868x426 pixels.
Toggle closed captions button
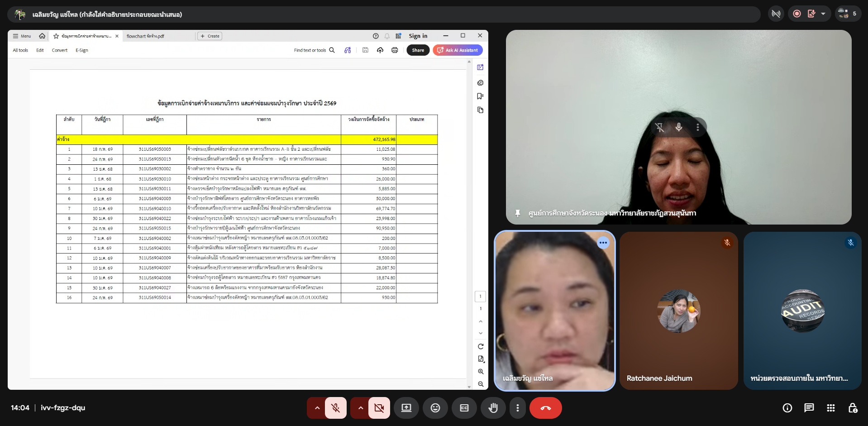tap(464, 408)
